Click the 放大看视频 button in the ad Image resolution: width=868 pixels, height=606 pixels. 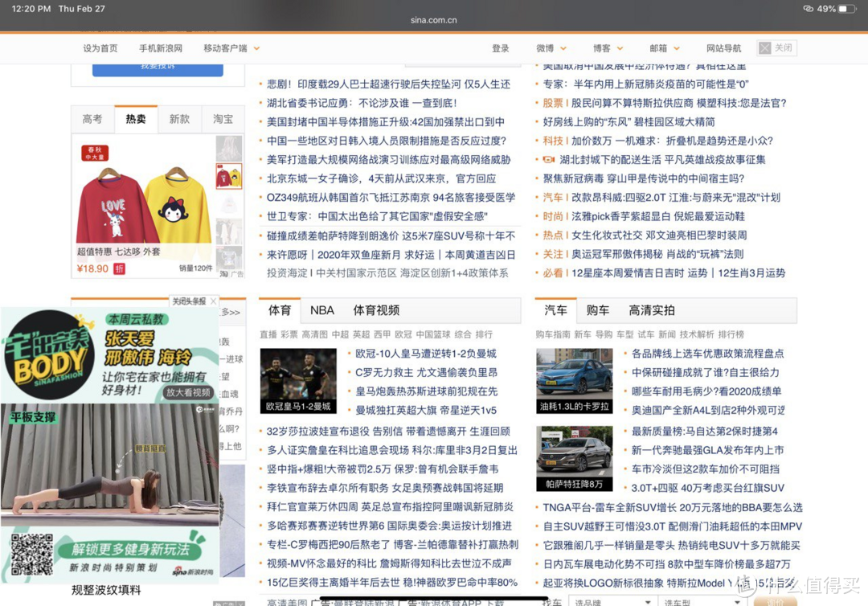click(x=188, y=392)
